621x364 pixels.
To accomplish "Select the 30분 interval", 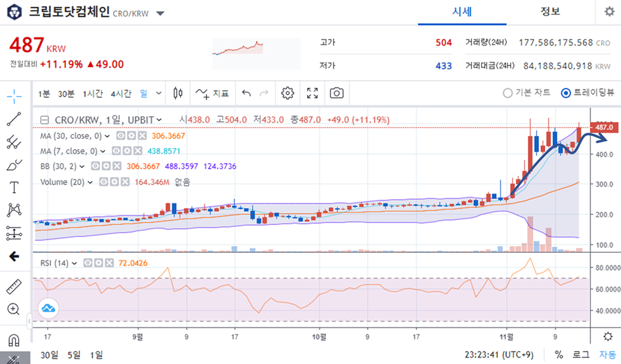I will 66,94.
